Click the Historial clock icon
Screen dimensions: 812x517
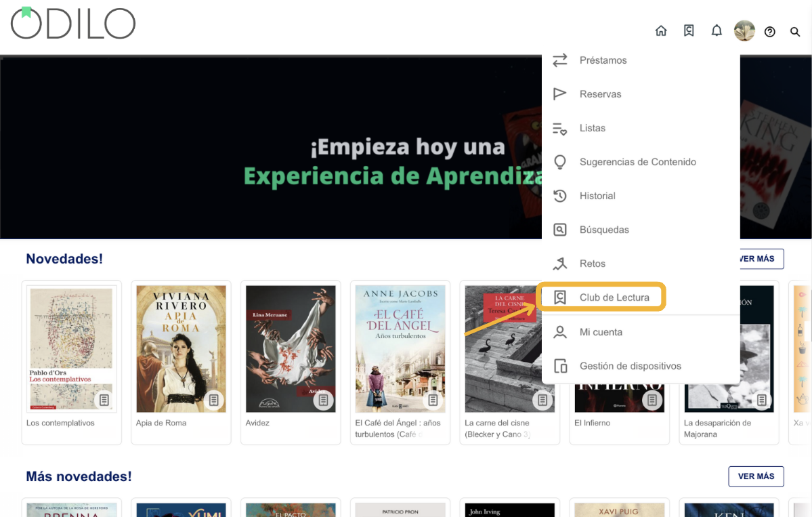(560, 196)
